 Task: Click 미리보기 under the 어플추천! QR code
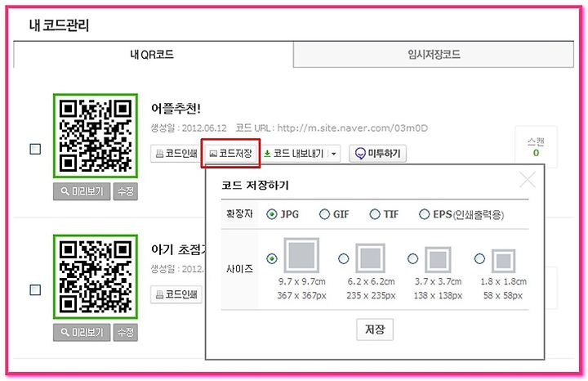coord(82,191)
